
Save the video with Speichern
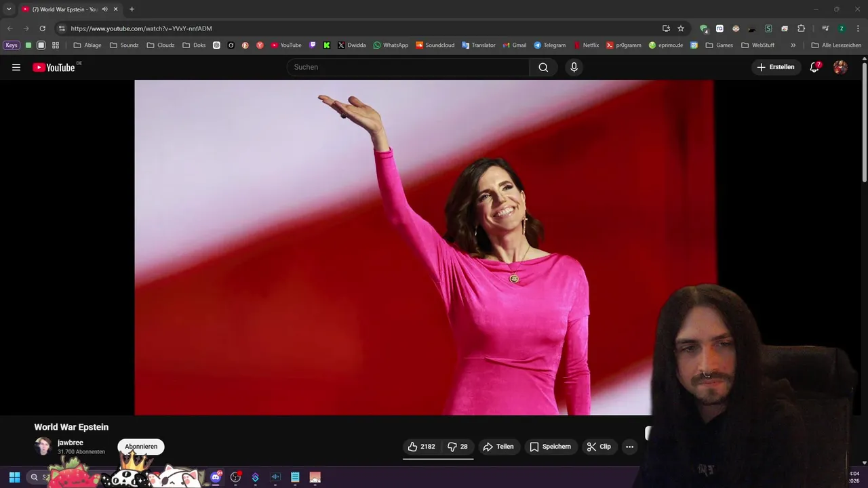550,447
